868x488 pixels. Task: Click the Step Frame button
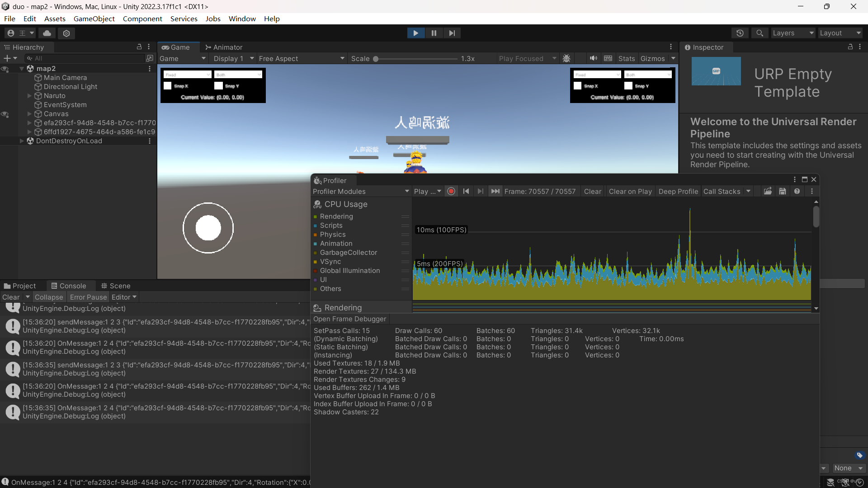pos(452,33)
